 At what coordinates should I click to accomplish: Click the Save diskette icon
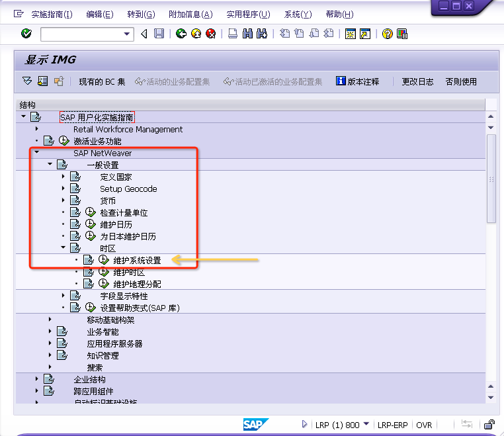(159, 34)
